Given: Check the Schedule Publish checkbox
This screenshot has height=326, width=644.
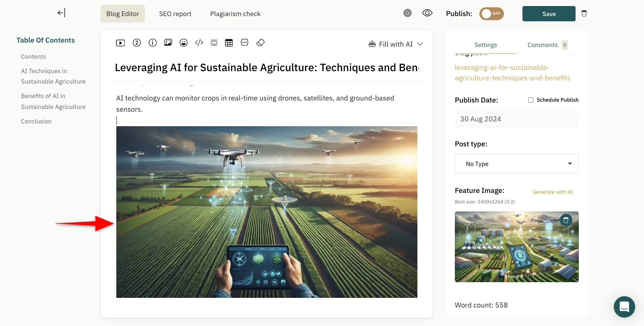Looking at the screenshot, I should [531, 100].
